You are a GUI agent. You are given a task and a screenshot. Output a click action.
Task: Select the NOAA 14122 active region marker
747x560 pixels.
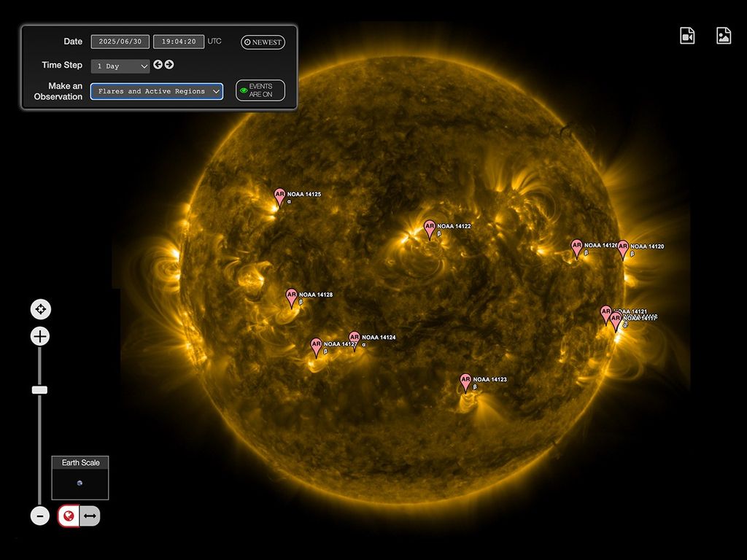430,230
